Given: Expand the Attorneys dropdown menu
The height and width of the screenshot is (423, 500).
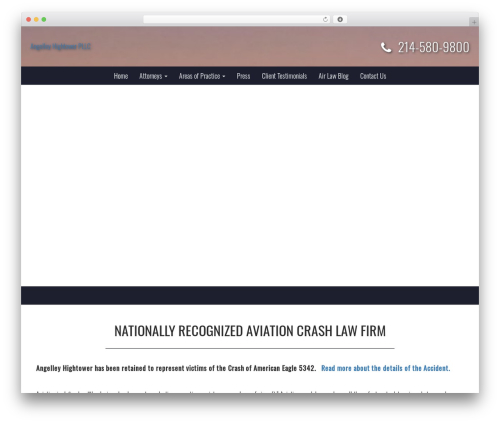Looking at the screenshot, I should click(x=153, y=76).
